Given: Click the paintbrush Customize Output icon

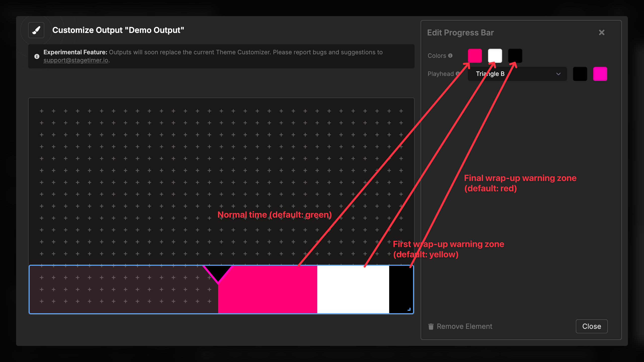Looking at the screenshot, I should click(36, 30).
